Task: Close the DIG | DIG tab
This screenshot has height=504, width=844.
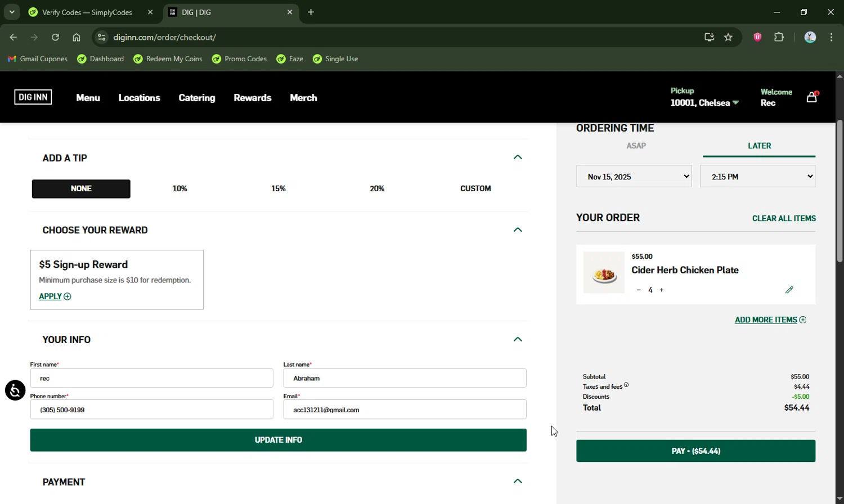Action: pyautogui.click(x=290, y=12)
